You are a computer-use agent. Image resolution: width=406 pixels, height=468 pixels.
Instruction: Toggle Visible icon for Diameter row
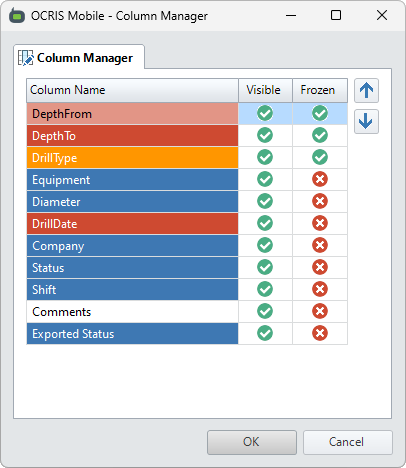[265, 201]
